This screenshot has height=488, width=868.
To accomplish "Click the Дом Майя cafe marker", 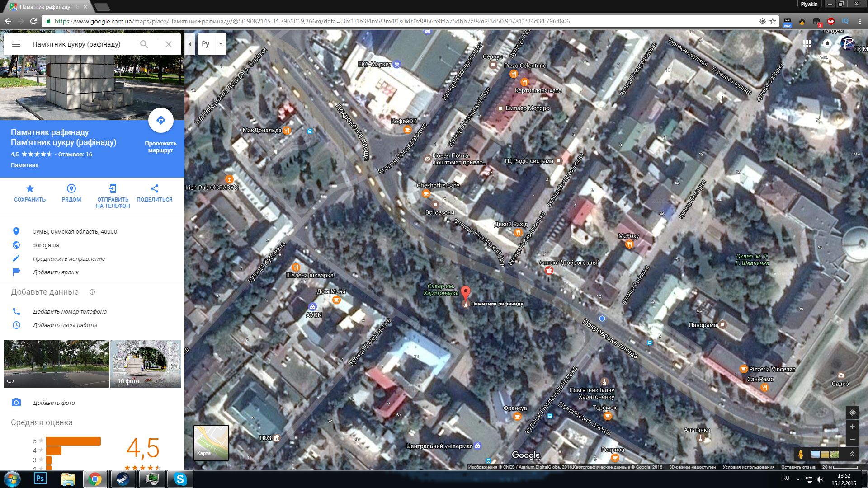I will click(x=336, y=300).
